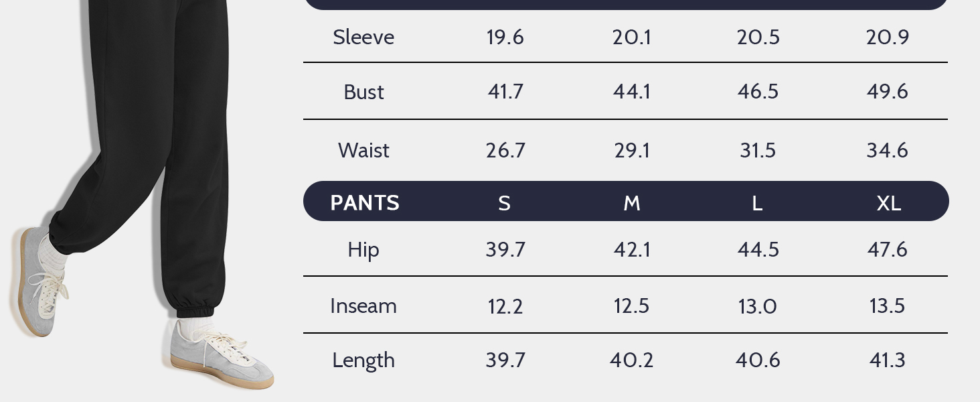Select the Bust XL value 49.6
Screen dimensions: 980x402
click(x=888, y=92)
